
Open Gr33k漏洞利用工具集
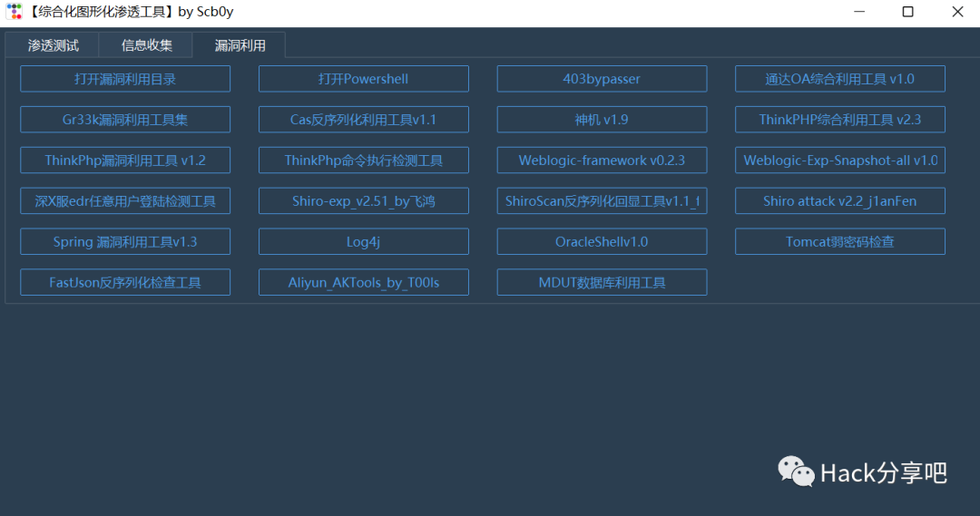tap(125, 120)
